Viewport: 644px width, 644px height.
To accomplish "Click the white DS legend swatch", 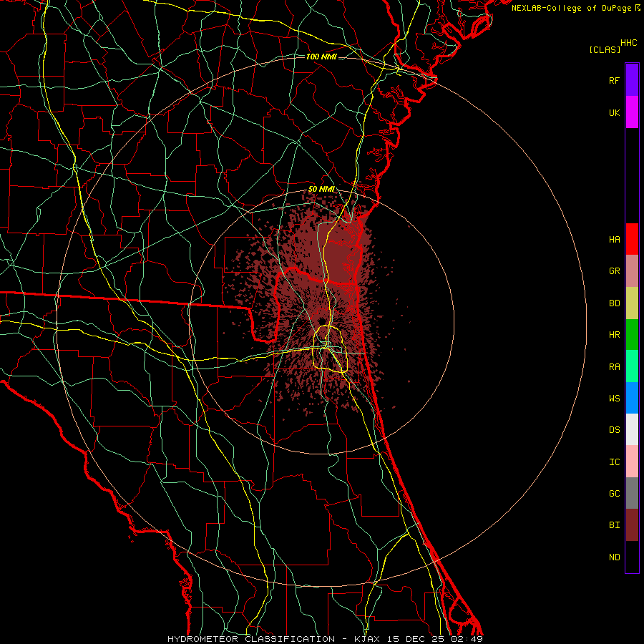I will tap(632, 429).
